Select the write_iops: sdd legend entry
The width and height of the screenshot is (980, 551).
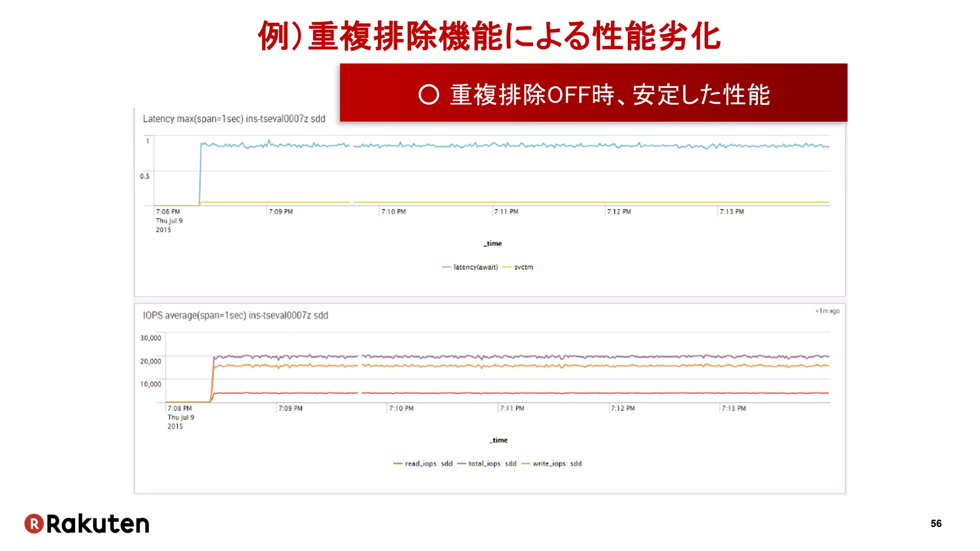pyautogui.click(x=551, y=463)
